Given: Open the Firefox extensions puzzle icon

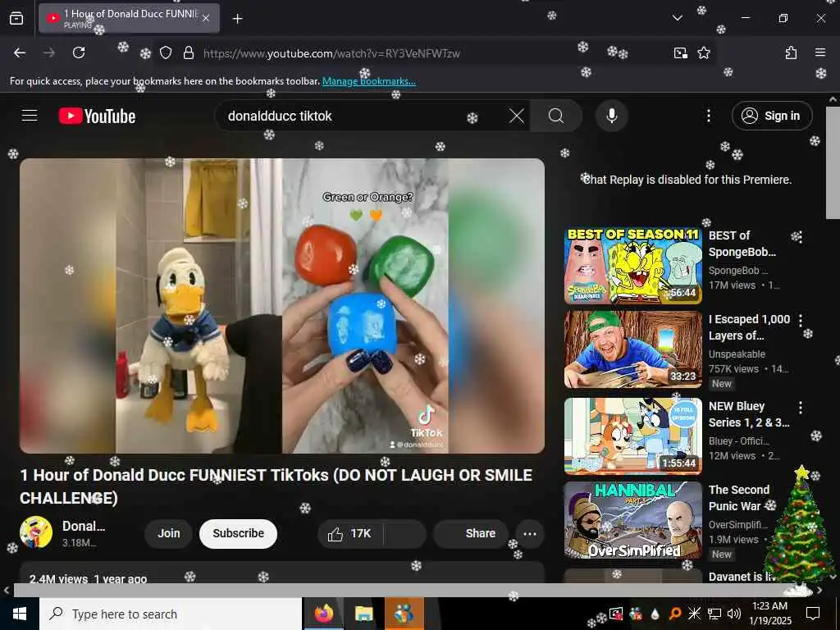Looking at the screenshot, I should click(x=791, y=52).
